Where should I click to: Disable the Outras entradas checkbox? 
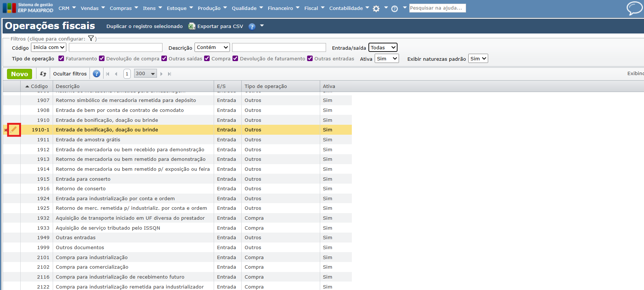310,59
